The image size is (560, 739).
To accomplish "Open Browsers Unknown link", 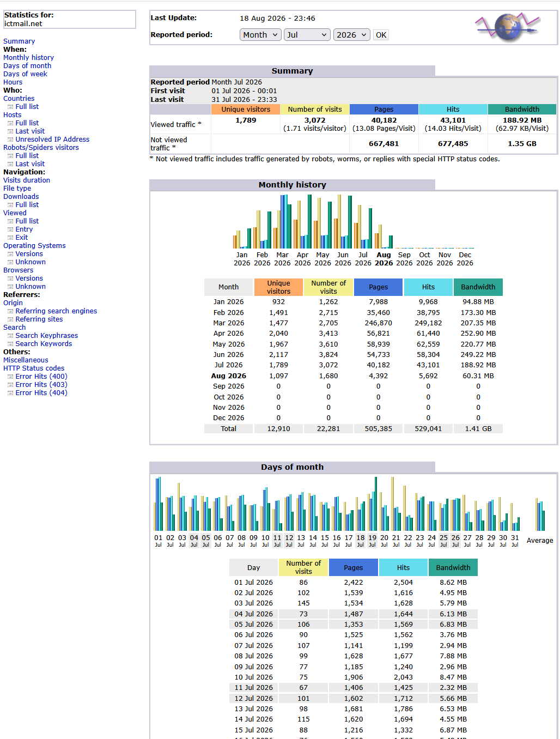I will click(x=31, y=287).
